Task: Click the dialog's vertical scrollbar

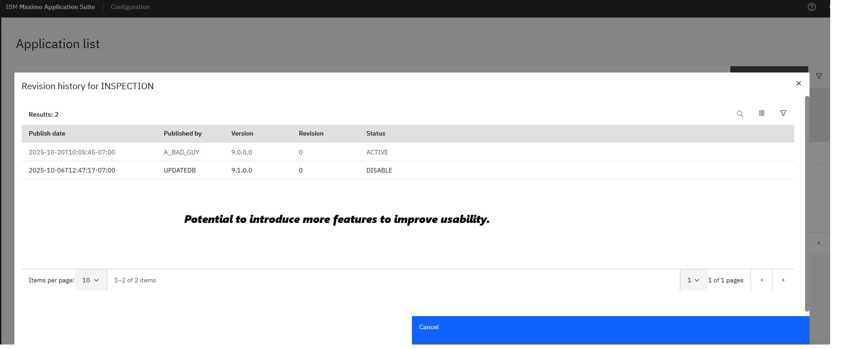Action: pyautogui.click(x=807, y=203)
